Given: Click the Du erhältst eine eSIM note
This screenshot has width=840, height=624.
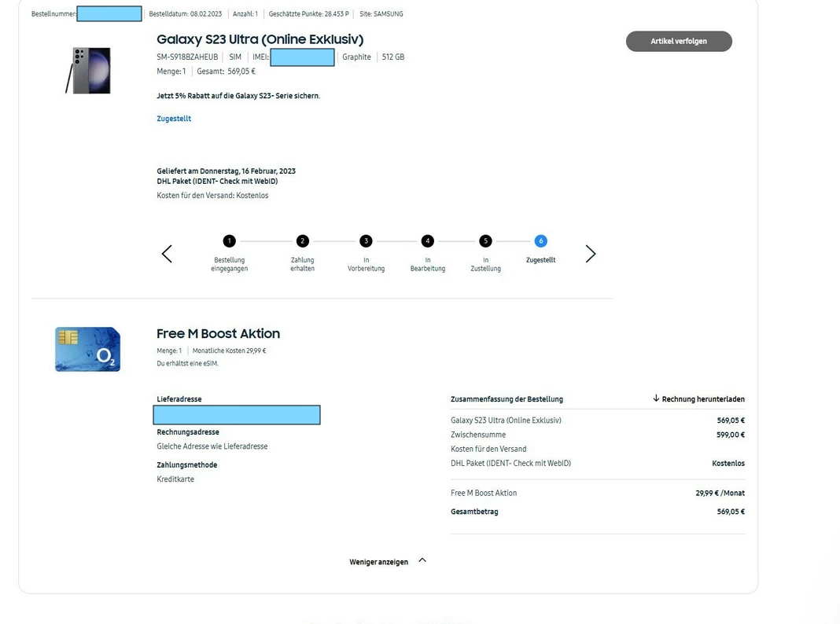Looking at the screenshot, I should [x=187, y=363].
